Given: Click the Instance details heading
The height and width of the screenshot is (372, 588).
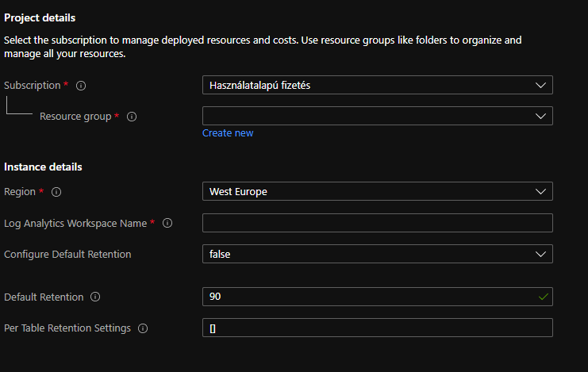Looking at the screenshot, I should (43, 167).
